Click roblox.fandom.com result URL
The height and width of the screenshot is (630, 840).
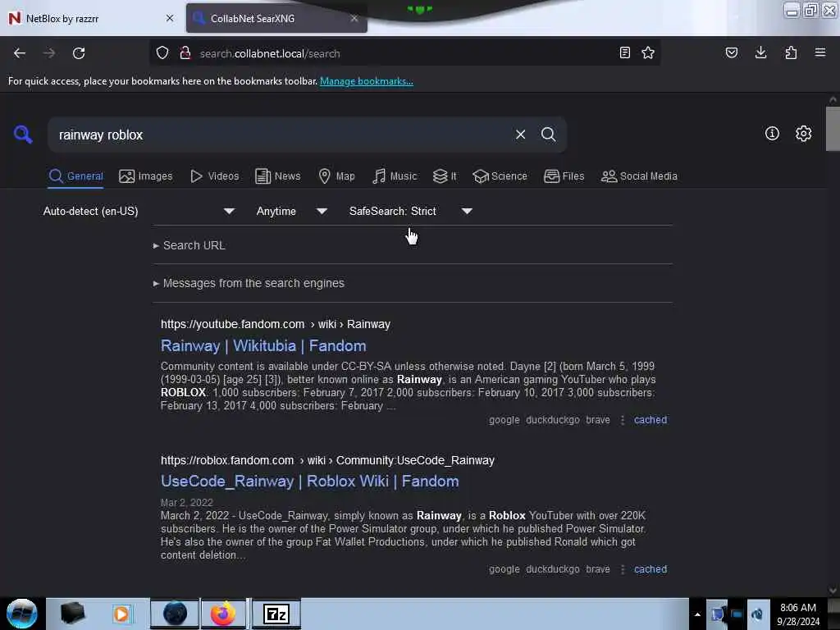click(327, 460)
